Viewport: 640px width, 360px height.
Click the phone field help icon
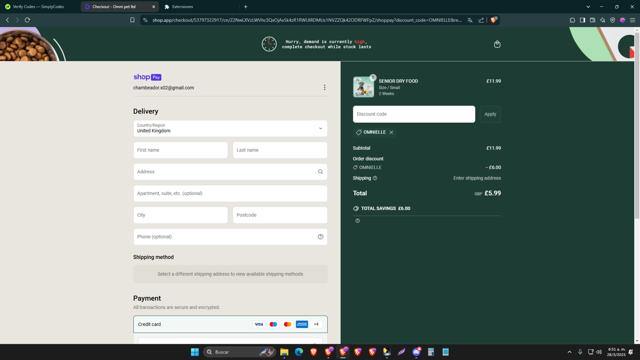pos(320,237)
